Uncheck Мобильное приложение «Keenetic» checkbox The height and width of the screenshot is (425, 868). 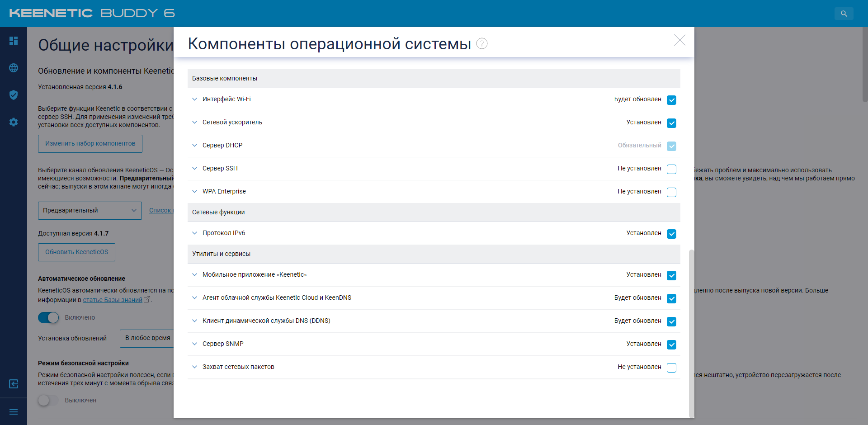pyautogui.click(x=672, y=275)
